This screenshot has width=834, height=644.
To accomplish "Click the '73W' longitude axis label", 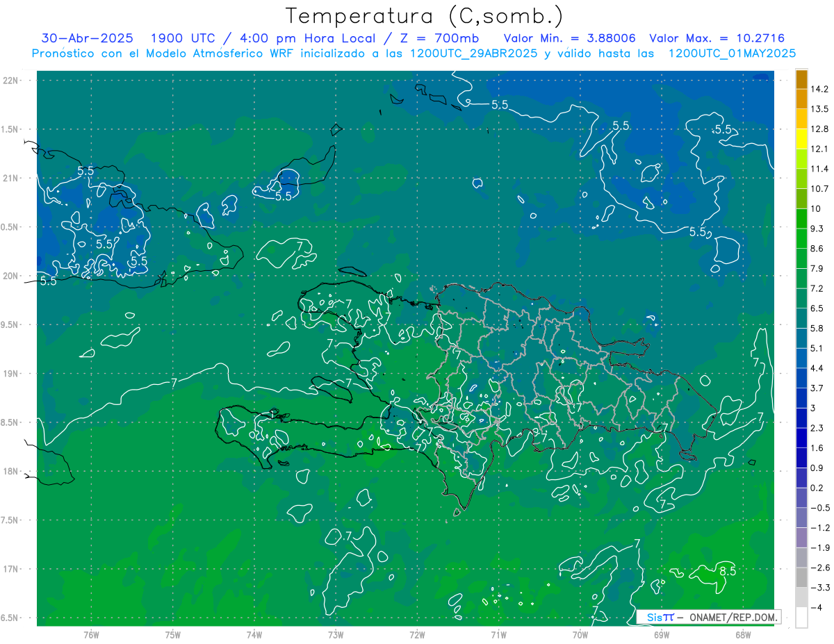I will [x=336, y=634].
